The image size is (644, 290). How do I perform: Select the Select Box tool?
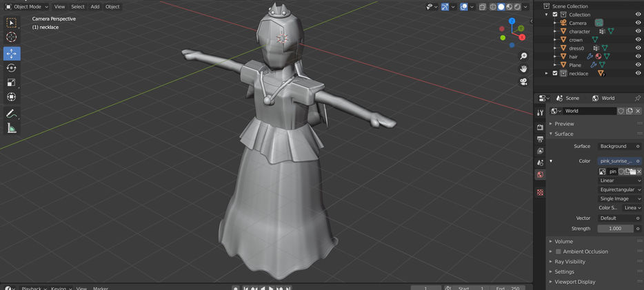point(12,23)
